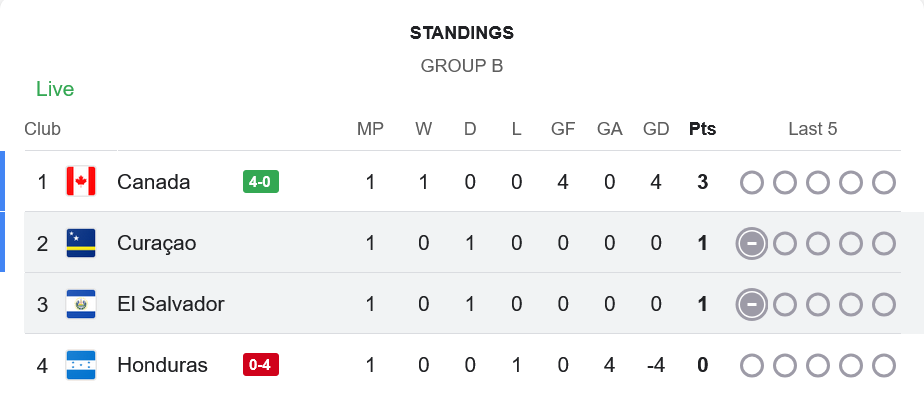The width and height of the screenshot is (924, 412).
Task: Click Curaçao's draw result circle in Last 5
Action: [x=752, y=243]
